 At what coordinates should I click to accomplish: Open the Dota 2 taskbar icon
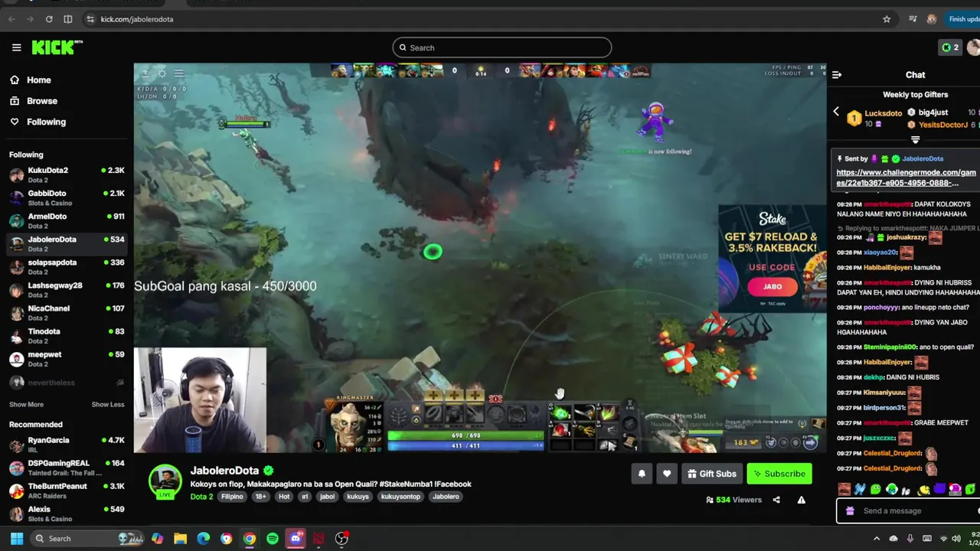pos(318,539)
